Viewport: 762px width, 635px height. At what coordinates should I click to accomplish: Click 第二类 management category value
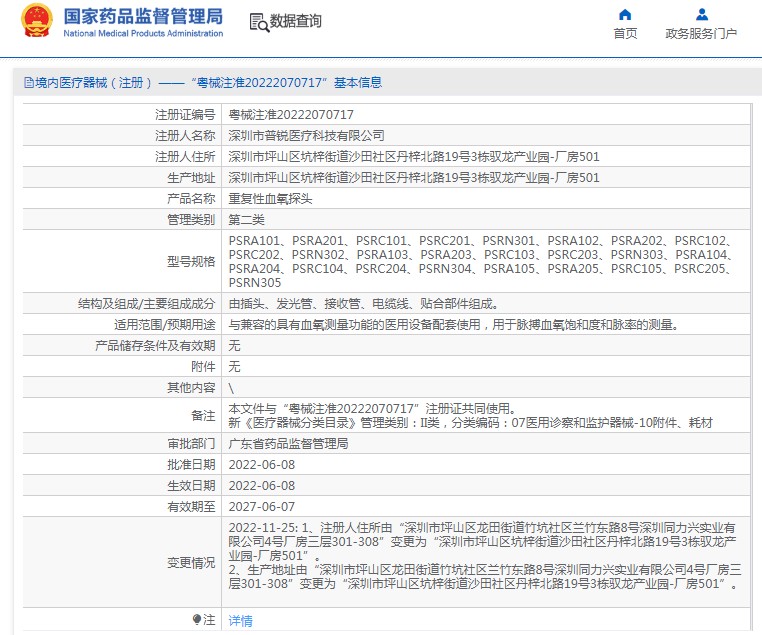pos(246,220)
